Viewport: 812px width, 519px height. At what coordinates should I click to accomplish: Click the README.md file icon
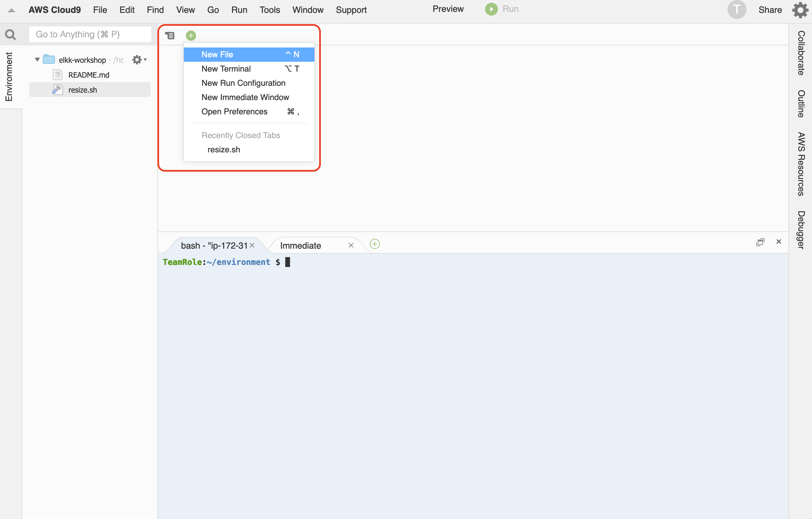(x=58, y=75)
